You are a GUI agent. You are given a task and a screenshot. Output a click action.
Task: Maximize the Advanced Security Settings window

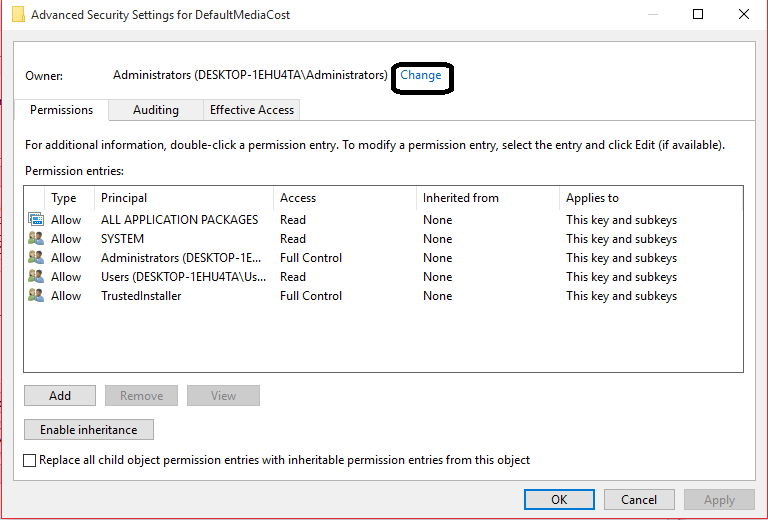pyautogui.click(x=698, y=15)
